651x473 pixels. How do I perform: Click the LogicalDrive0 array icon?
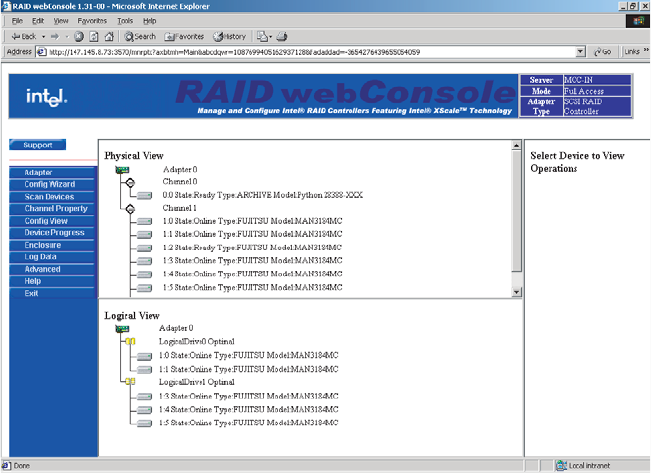130,341
